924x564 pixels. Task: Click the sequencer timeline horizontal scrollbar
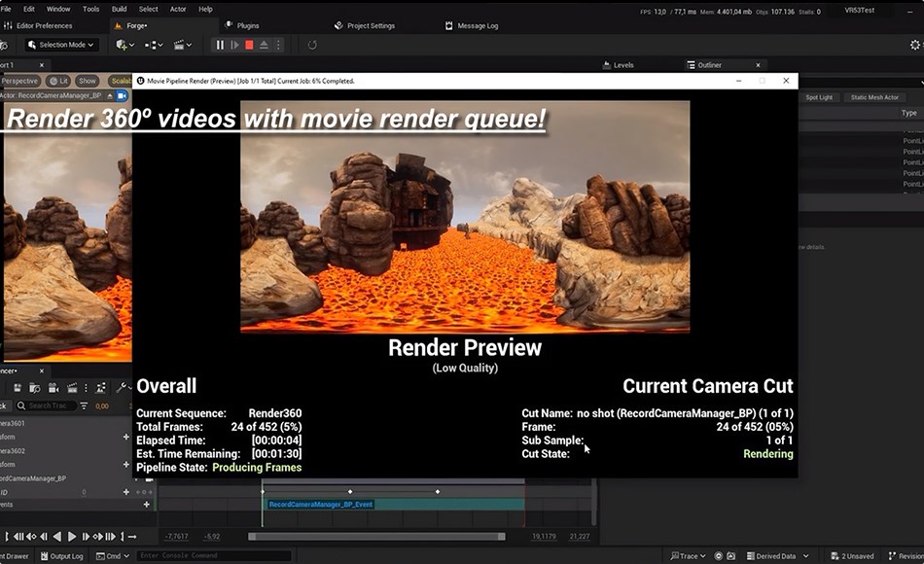376,536
